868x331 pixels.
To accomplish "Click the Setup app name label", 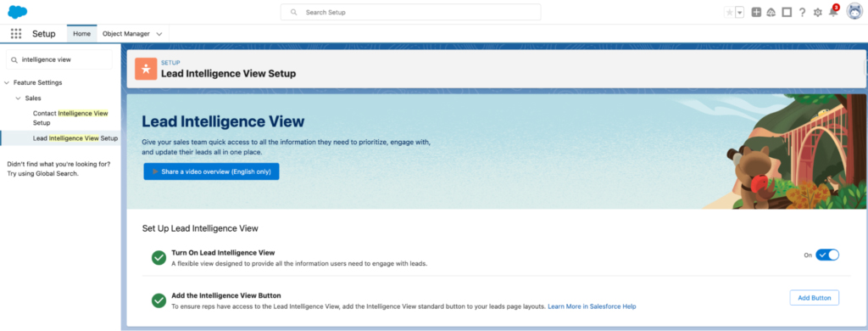I will click(44, 34).
